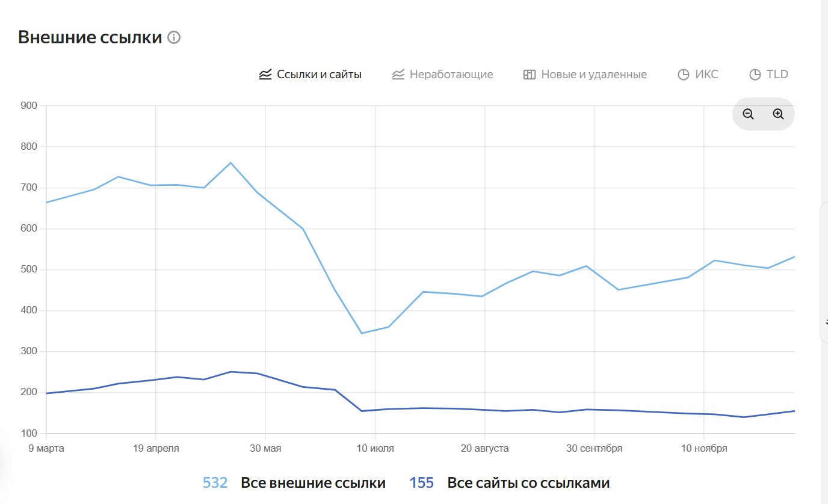
Task: Click the info icon beside Внешние ссылки heading
Action: pyautogui.click(x=174, y=38)
